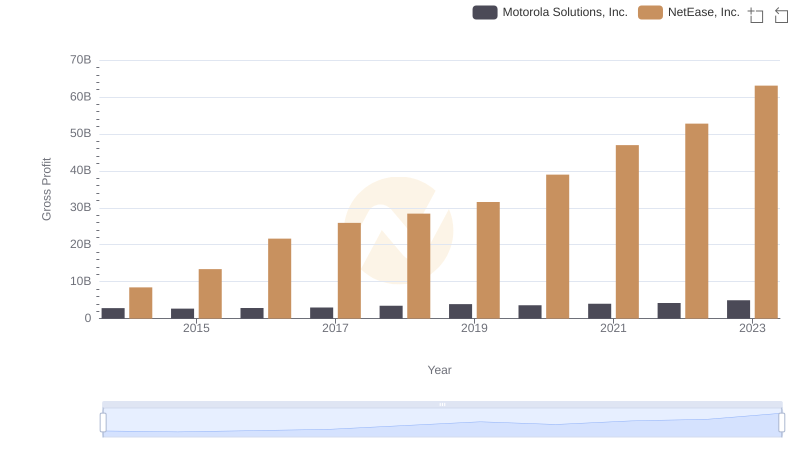Click the '0' y-axis label
The width and height of the screenshot is (800, 461).
88,318
